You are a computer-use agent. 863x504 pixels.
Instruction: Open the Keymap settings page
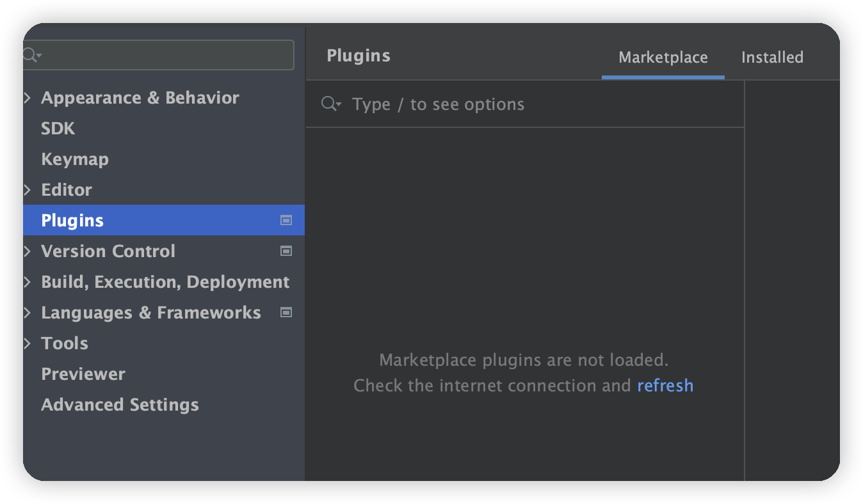(x=75, y=159)
